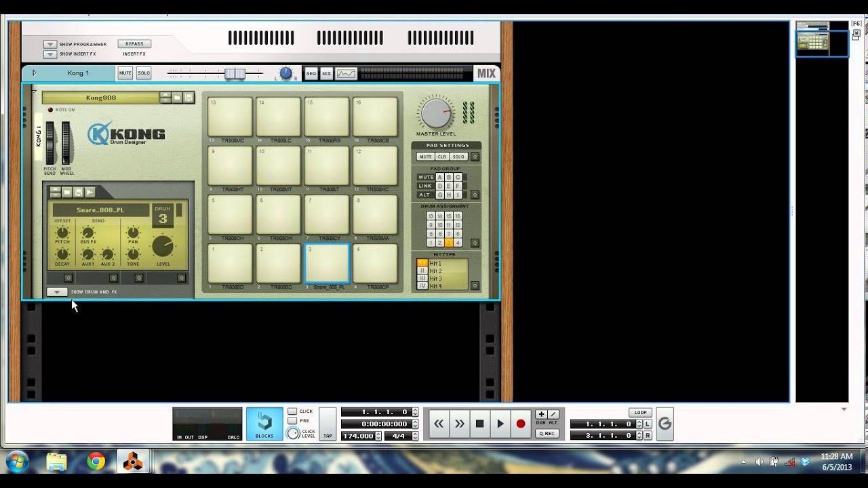Click the channel pan knob on Kong 1
Screen dimensions: 868x488
point(285,73)
